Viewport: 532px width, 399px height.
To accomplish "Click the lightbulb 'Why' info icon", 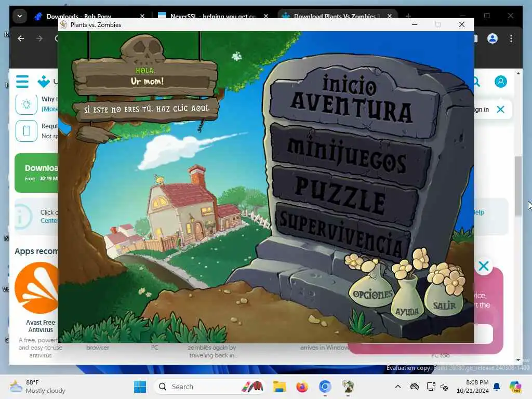I will pyautogui.click(x=26, y=104).
